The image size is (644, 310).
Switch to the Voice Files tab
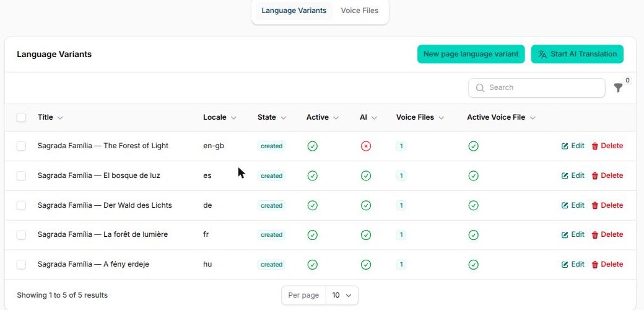pos(359,11)
